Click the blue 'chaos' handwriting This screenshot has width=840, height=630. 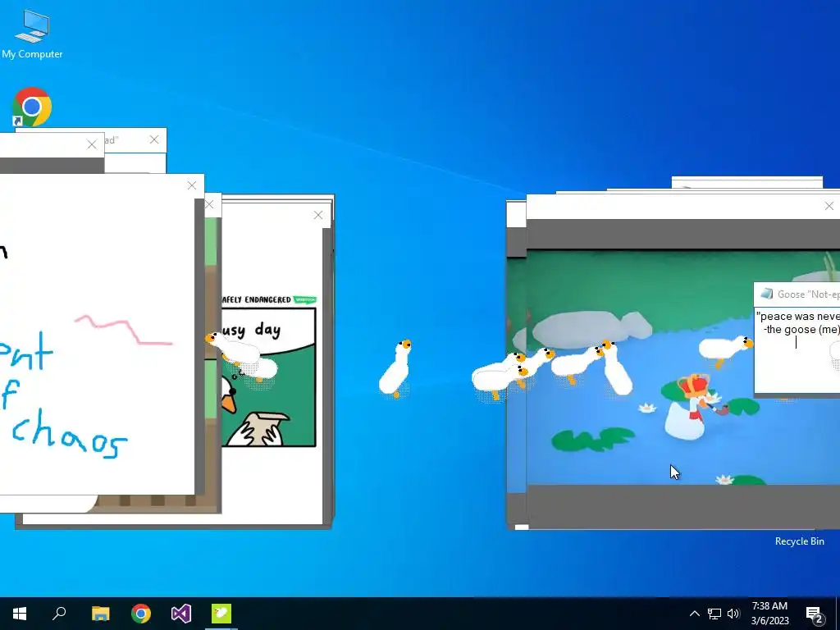pos(69,434)
